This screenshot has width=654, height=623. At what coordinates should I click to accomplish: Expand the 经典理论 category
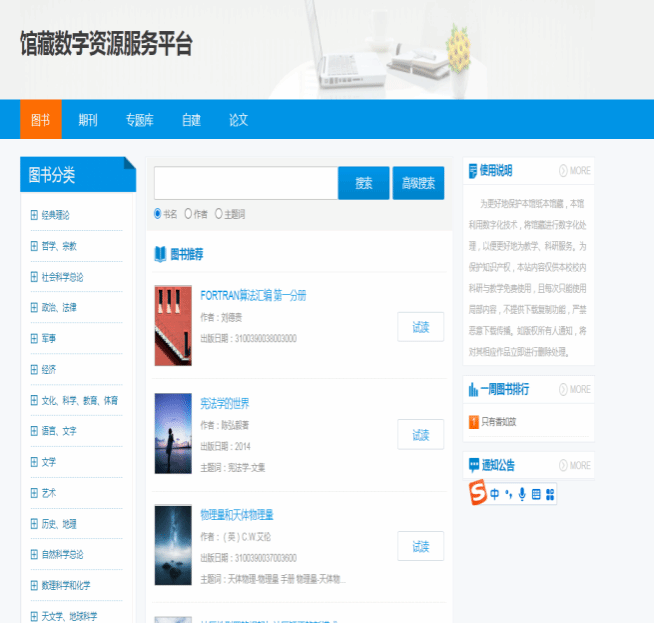coord(34,215)
